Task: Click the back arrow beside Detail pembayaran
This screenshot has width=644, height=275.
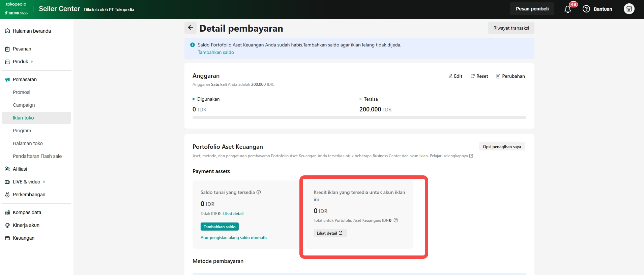Action: click(190, 28)
